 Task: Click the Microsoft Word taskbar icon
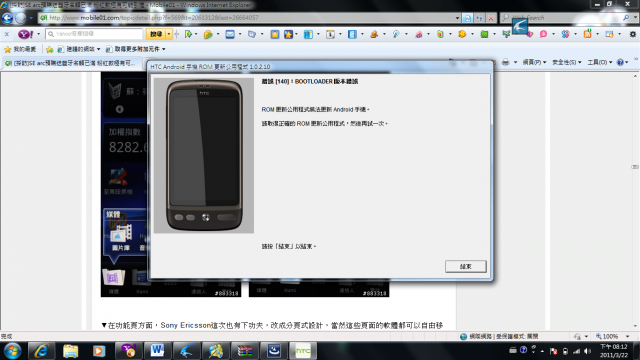click(x=157, y=351)
